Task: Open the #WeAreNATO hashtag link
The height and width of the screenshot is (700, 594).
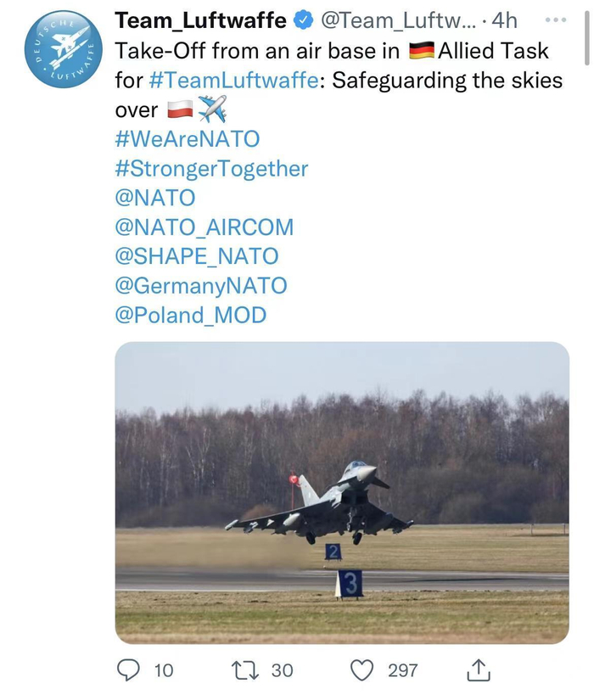Action: 187,139
